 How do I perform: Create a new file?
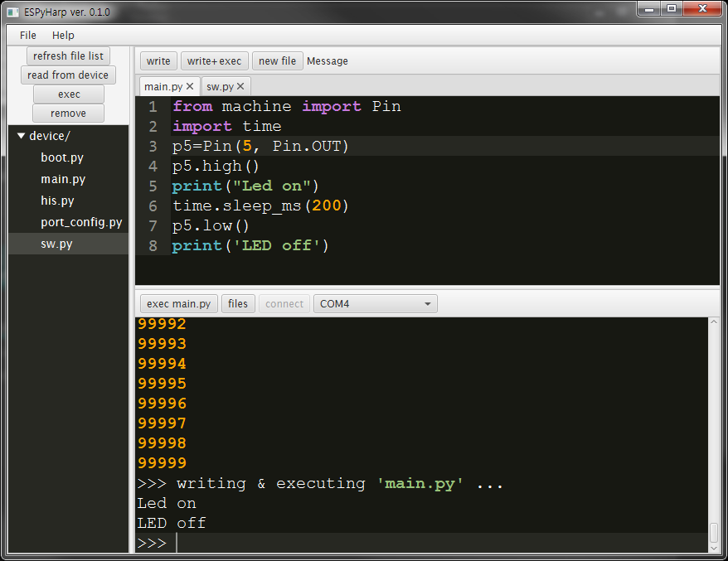277,61
